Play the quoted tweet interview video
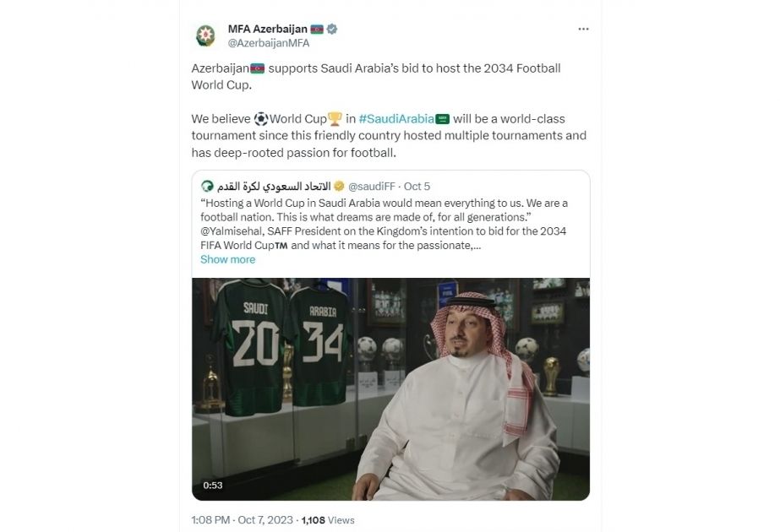Viewport: 780px width, 532px height. [390, 389]
